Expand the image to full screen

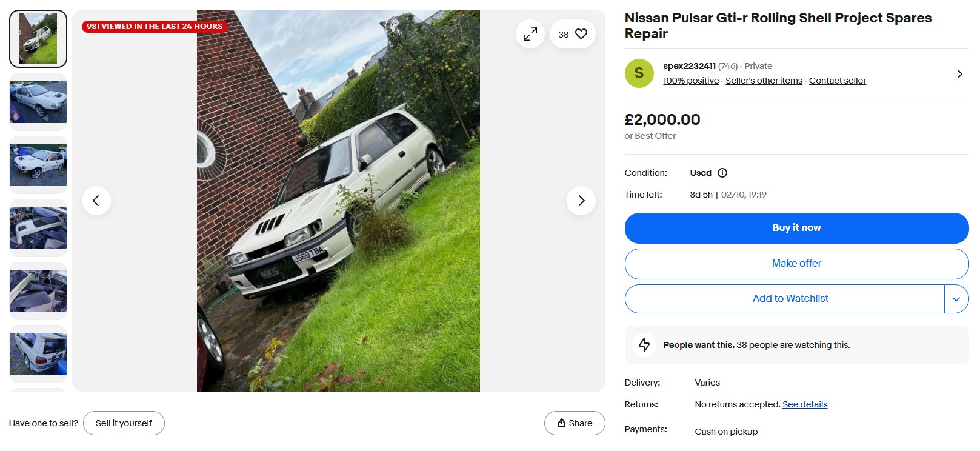click(530, 35)
